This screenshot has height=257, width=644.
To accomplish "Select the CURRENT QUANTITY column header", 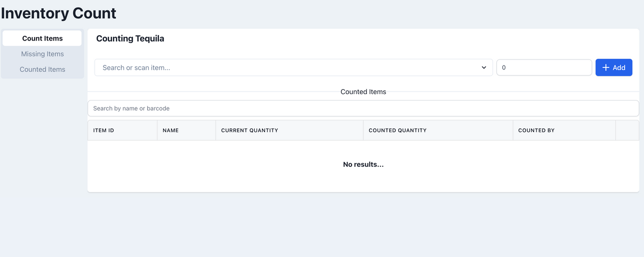I will tap(250, 130).
